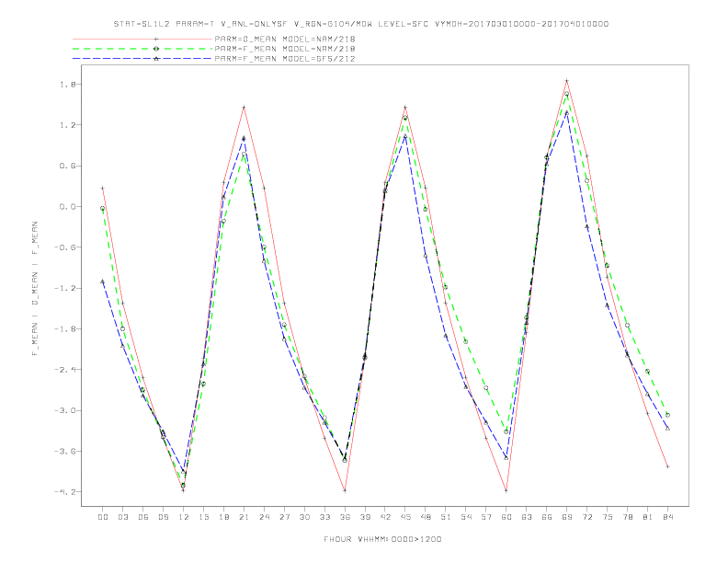Image resolution: width=728 pixels, height=563 pixels.
Task: Click the vertical y-axis title F_MEAN | O_MEAN | F_MEAN
Action: click(x=35, y=289)
